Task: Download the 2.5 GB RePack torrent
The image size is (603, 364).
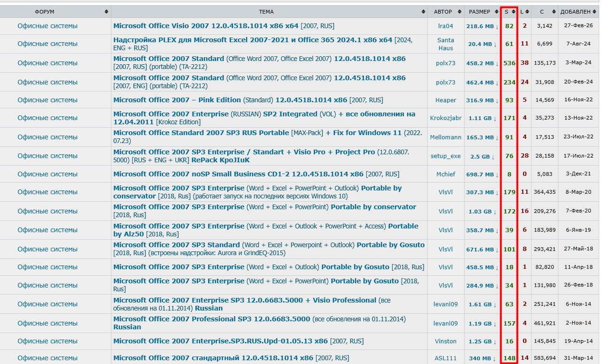Action: coord(482,156)
